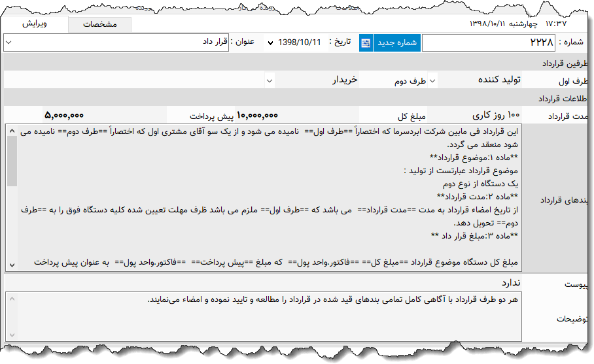Click the ماده ۱:موضوع قرارداد heading line
This screenshot has height=364, width=594.
(x=474, y=157)
